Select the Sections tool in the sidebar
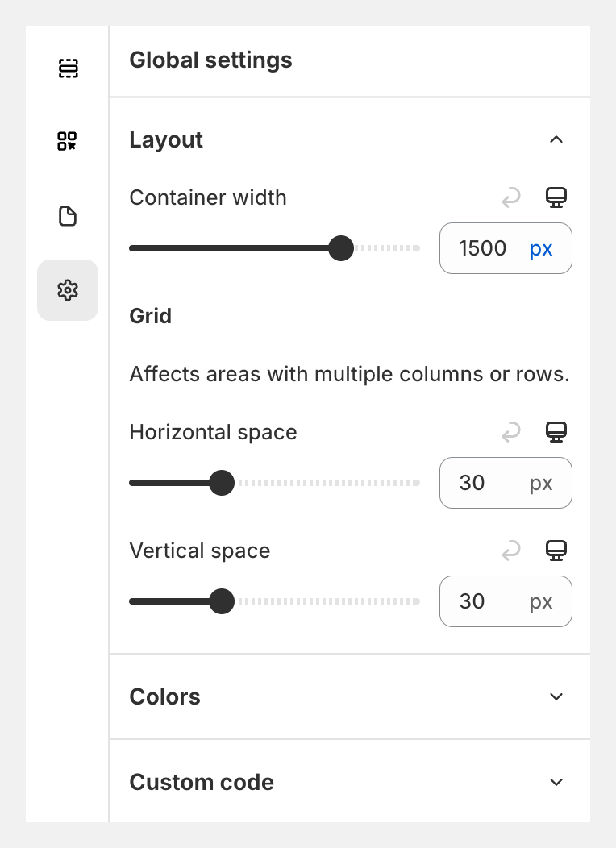Screen dimensions: 616x848 [x=68, y=69]
